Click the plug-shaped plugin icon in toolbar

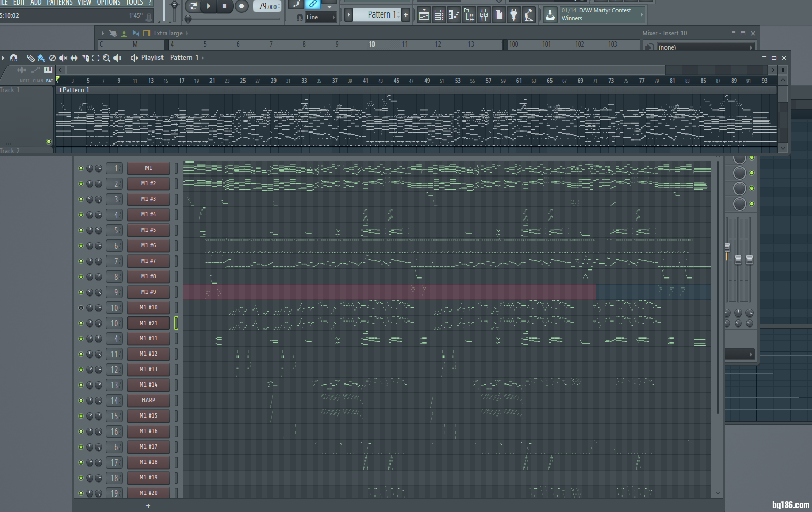514,15
